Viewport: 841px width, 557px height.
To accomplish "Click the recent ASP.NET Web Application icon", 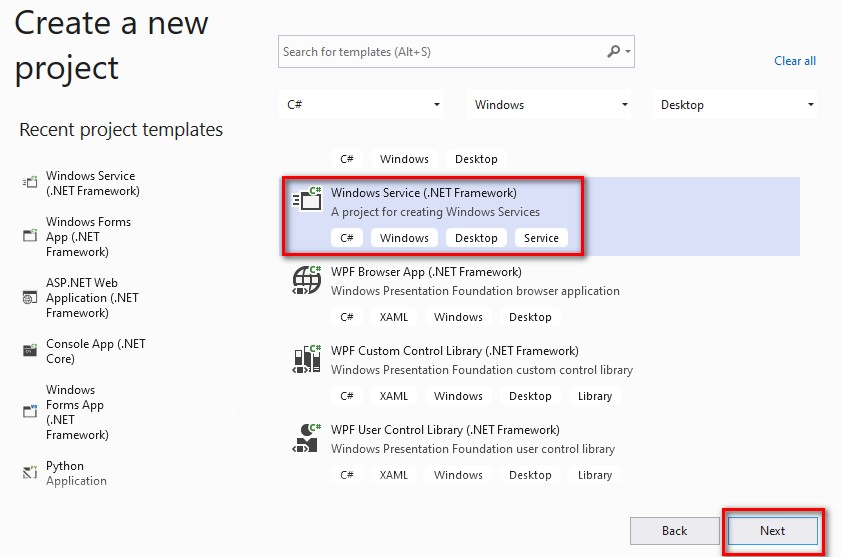I will pyautogui.click(x=30, y=297).
